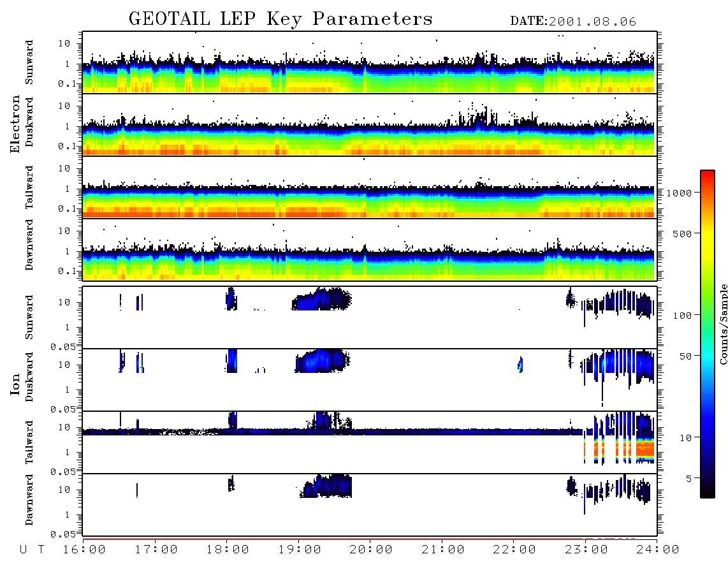Click the 0.05 tick of Ion Dawnward axis
Screen dimensions: 728x561
pos(62,534)
